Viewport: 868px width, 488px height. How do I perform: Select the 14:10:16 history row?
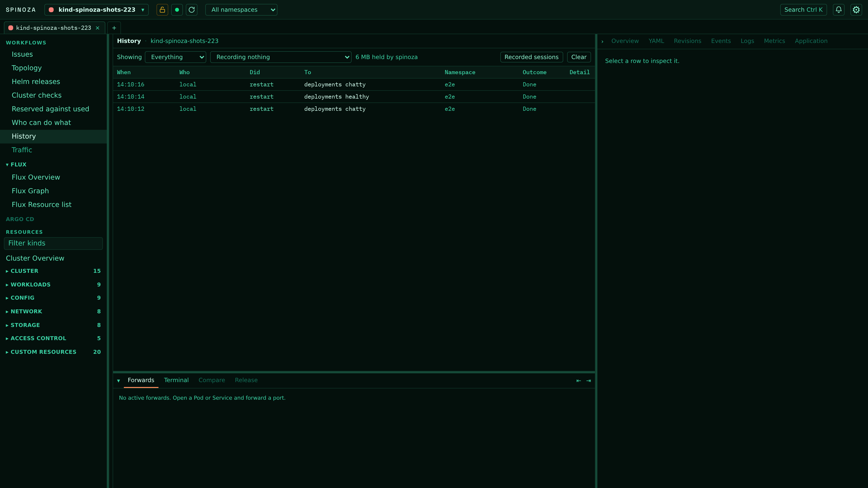tap(354, 85)
